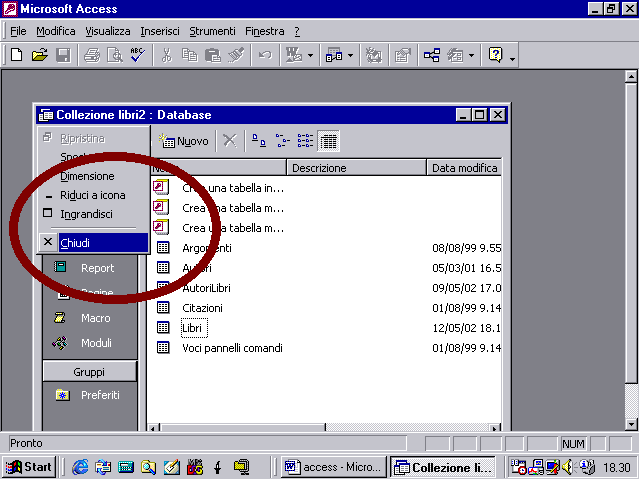The image size is (639, 479).
Task: Open the Strumenti menu
Action: coord(212,31)
